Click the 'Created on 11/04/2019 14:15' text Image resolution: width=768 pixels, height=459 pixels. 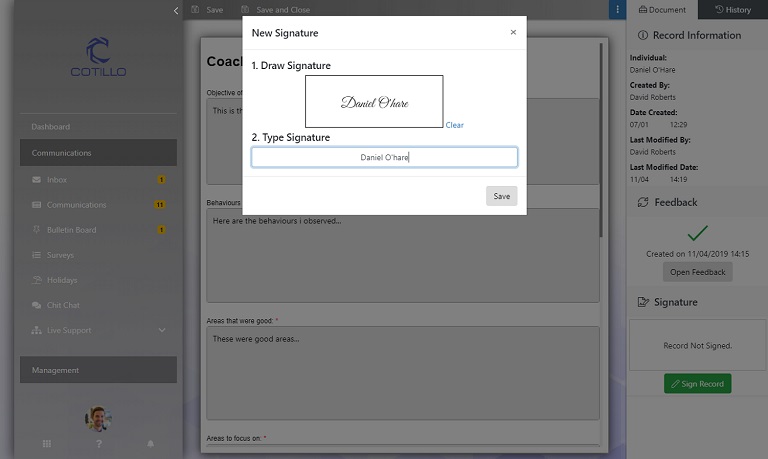(x=697, y=254)
